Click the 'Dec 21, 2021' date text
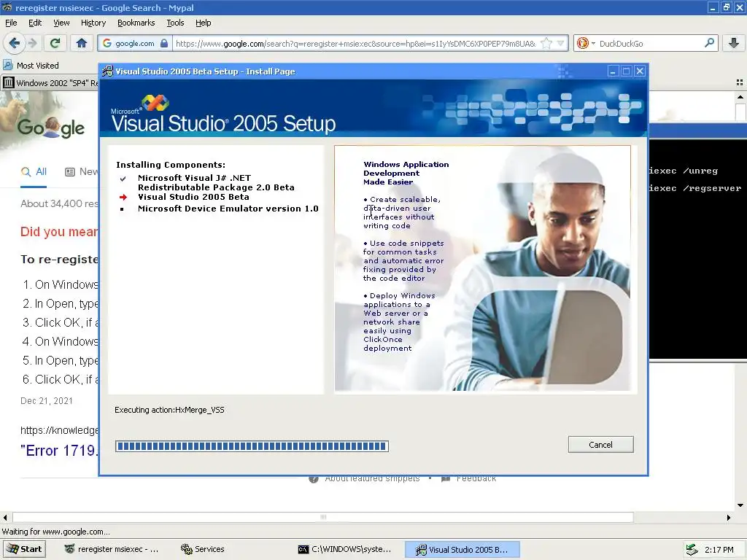Viewport: 747px width, 560px height. tap(46, 400)
